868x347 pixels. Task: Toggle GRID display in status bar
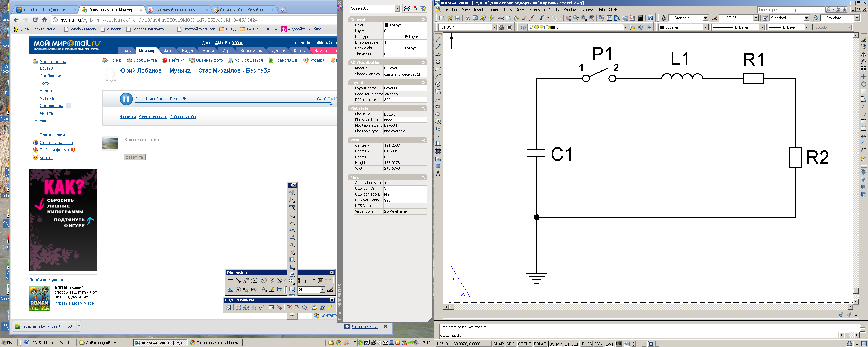[x=511, y=344]
